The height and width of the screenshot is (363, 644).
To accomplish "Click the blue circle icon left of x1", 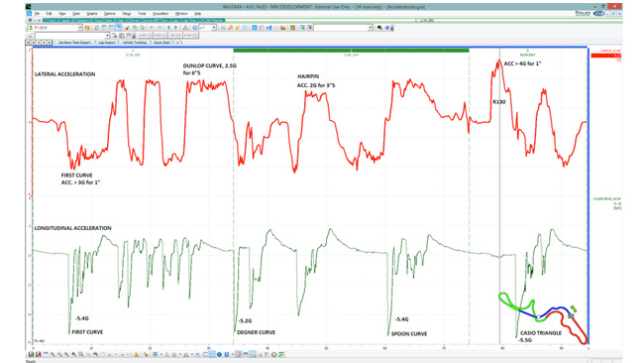I will 195,28.
